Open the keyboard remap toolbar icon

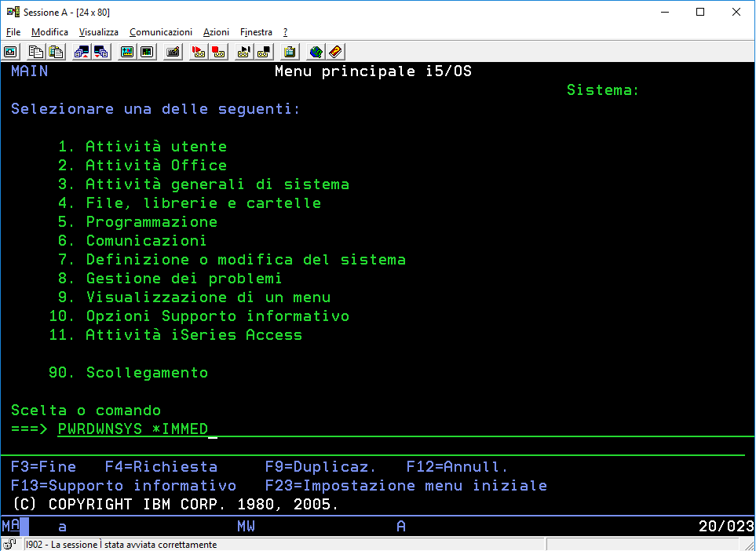tap(173, 52)
